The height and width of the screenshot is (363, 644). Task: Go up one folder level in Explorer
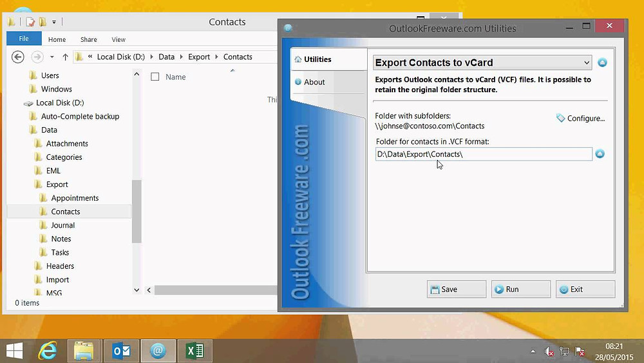point(65,57)
